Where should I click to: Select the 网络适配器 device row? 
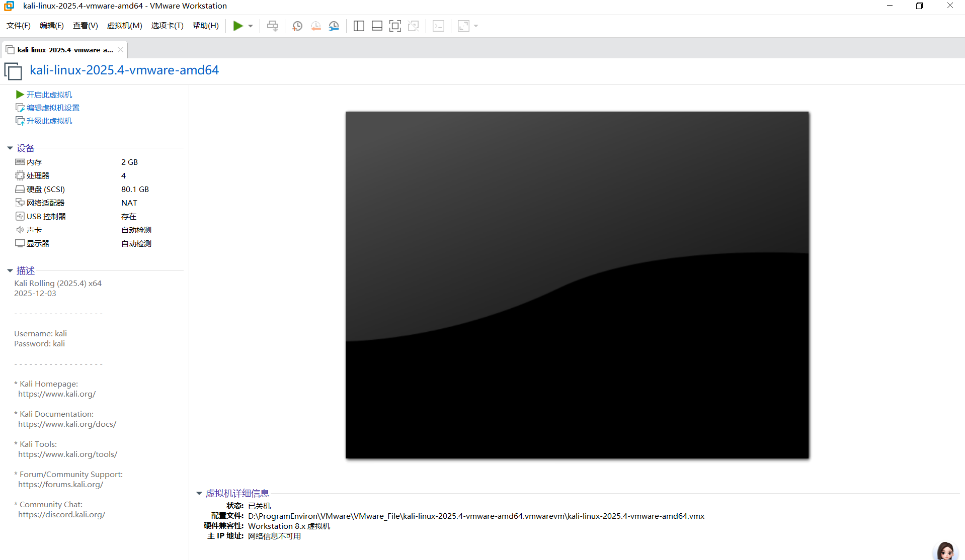[x=98, y=203]
